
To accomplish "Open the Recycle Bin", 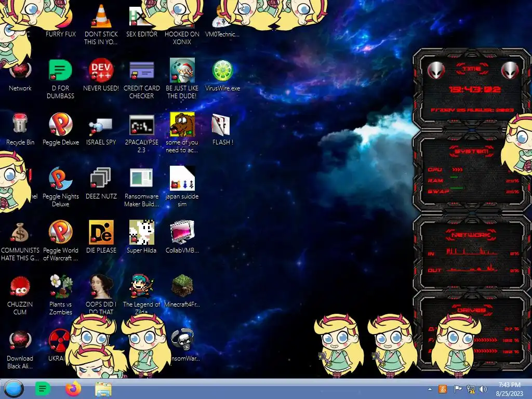I will click(x=20, y=129).
